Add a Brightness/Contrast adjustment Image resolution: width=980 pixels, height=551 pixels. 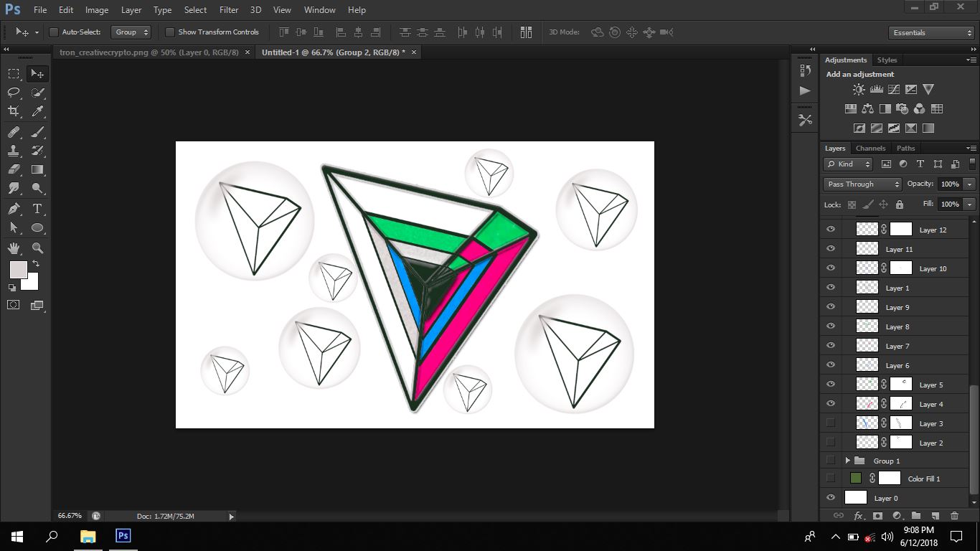click(859, 90)
